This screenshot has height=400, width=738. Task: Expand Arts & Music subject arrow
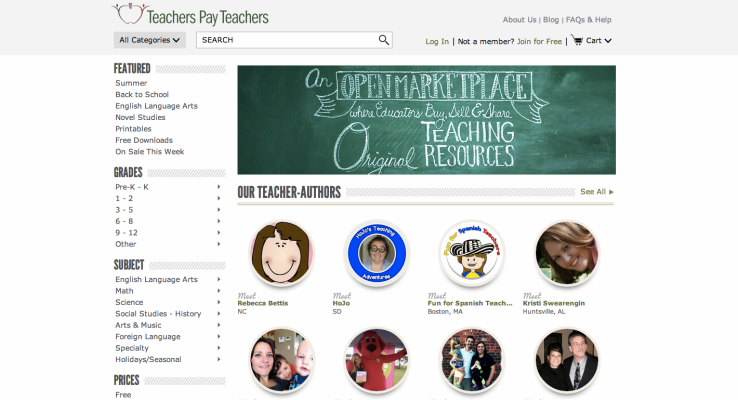(219, 325)
